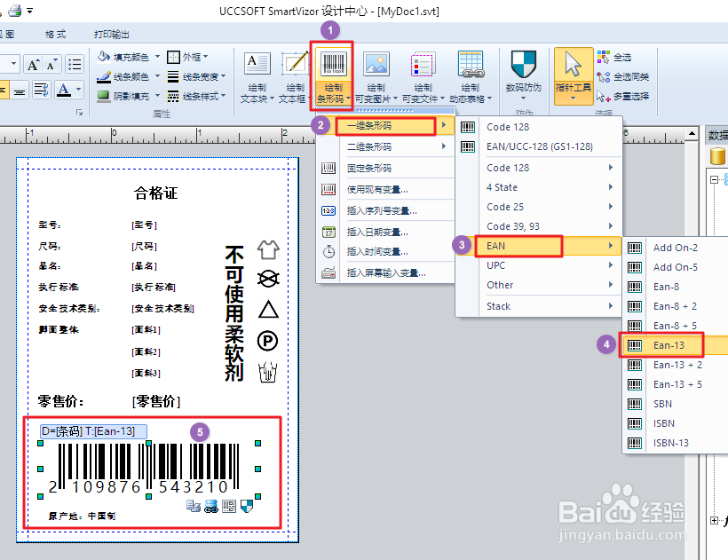Click the calendar icon of Insert Date Variable
Viewport: 728px width, 560px height.
tap(328, 232)
